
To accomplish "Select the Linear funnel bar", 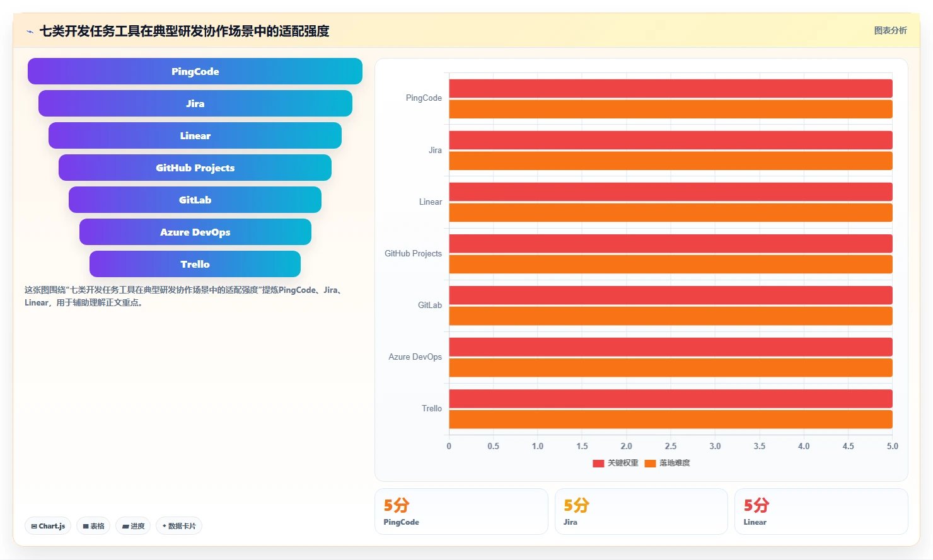I will click(x=195, y=135).
